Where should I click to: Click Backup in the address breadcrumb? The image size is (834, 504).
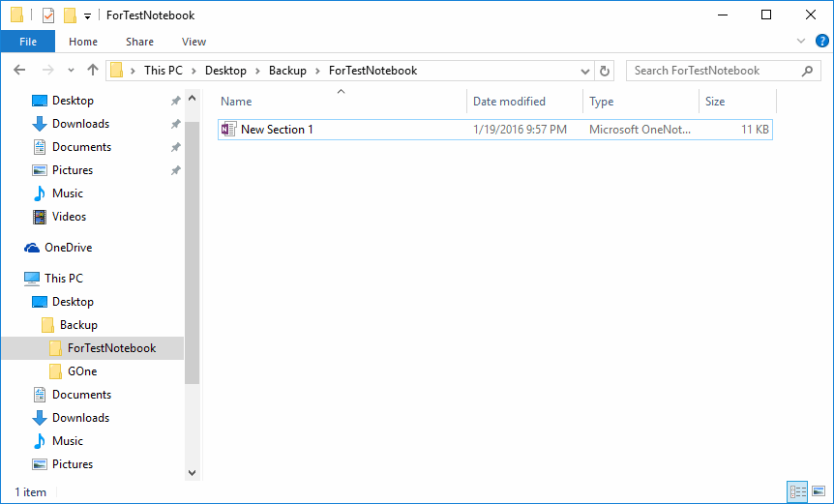click(x=287, y=71)
